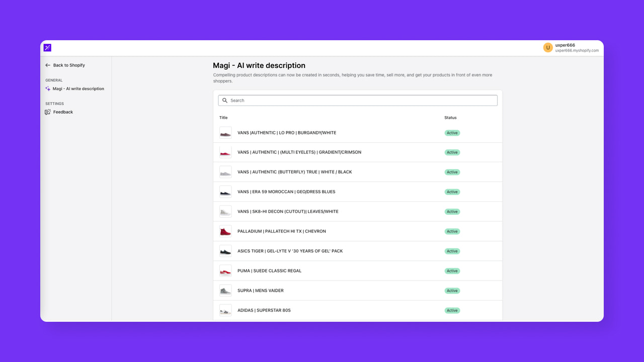Click the Puma Suede Classic Regal thumbnail
This screenshot has width=644, height=362.
point(225,270)
